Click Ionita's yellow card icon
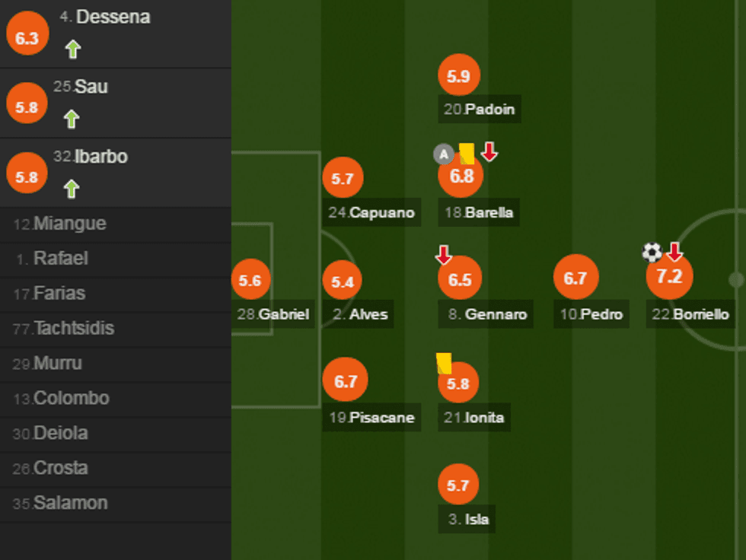This screenshot has height=560, width=746. [x=444, y=363]
